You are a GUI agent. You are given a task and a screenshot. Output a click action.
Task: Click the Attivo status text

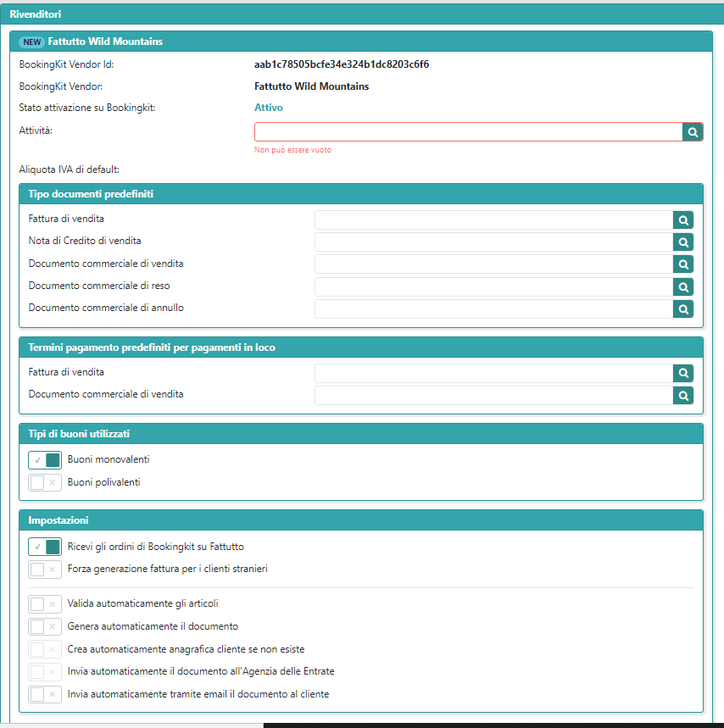[269, 108]
